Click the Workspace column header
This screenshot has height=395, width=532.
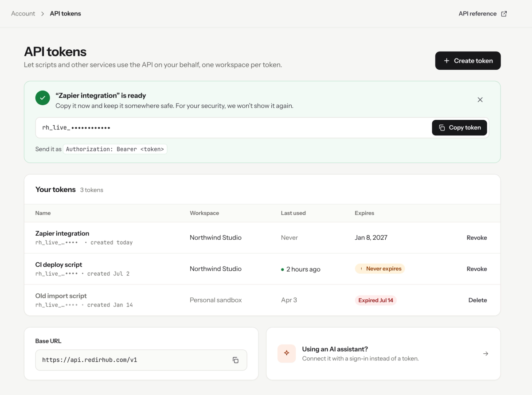tap(204, 213)
